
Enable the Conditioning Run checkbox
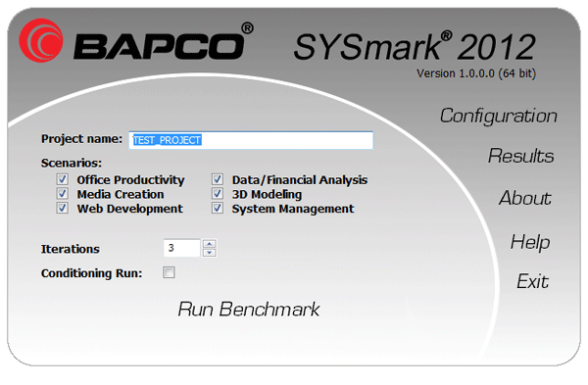point(169,272)
